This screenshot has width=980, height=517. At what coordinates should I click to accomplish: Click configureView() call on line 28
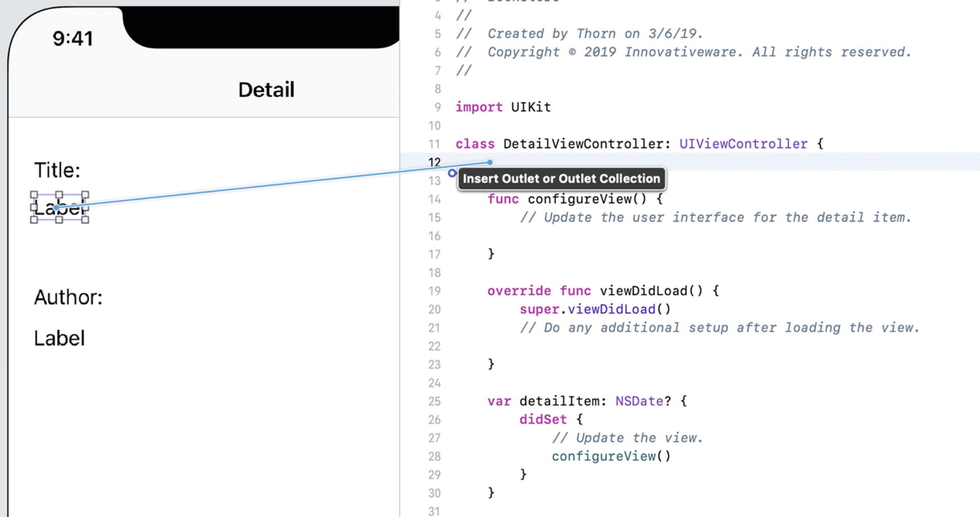[x=611, y=456]
